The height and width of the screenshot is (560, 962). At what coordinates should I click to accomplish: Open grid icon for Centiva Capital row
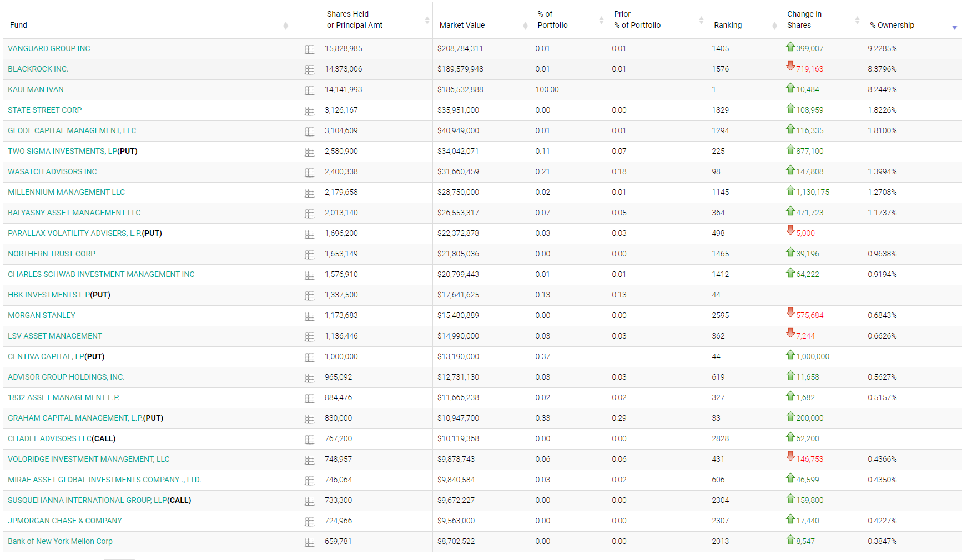(x=310, y=357)
